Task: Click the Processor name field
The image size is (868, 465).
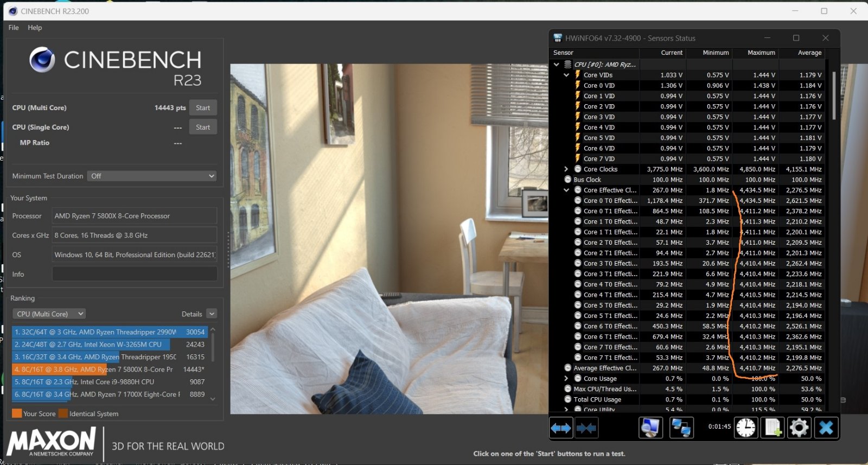Action: (x=135, y=216)
